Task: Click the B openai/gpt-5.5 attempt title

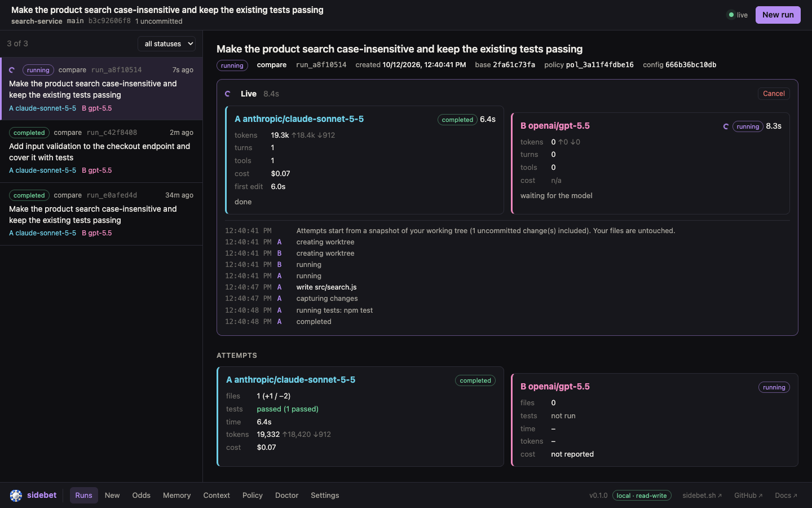Action: tap(555, 387)
